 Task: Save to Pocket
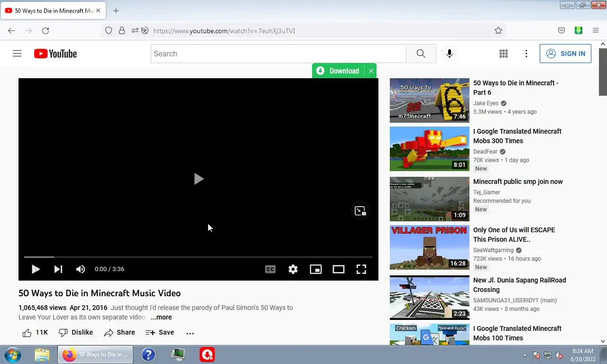561,30
